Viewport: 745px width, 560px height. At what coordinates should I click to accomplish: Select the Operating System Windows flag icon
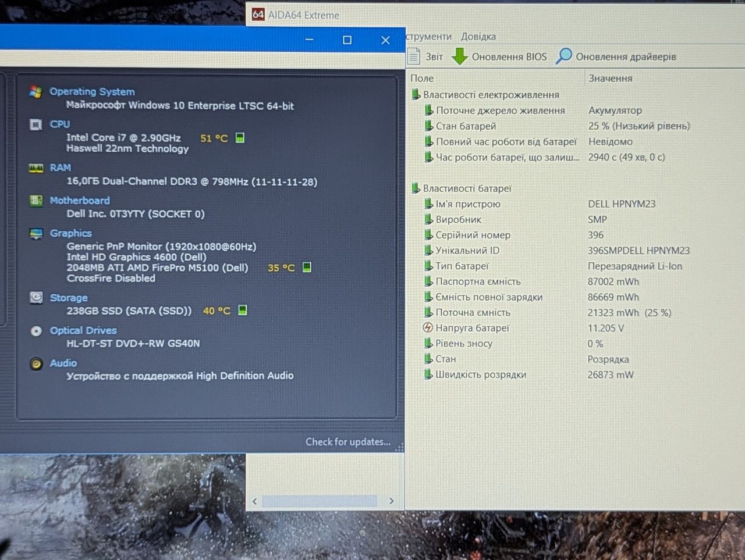(x=36, y=92)
